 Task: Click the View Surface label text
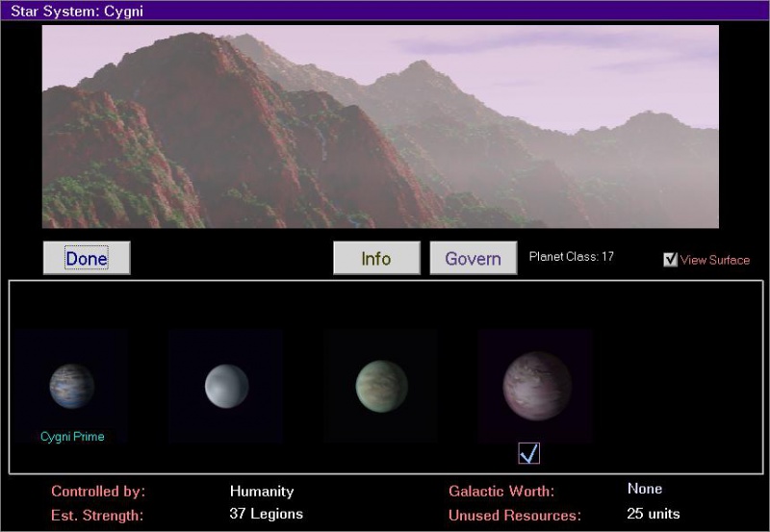714,260
